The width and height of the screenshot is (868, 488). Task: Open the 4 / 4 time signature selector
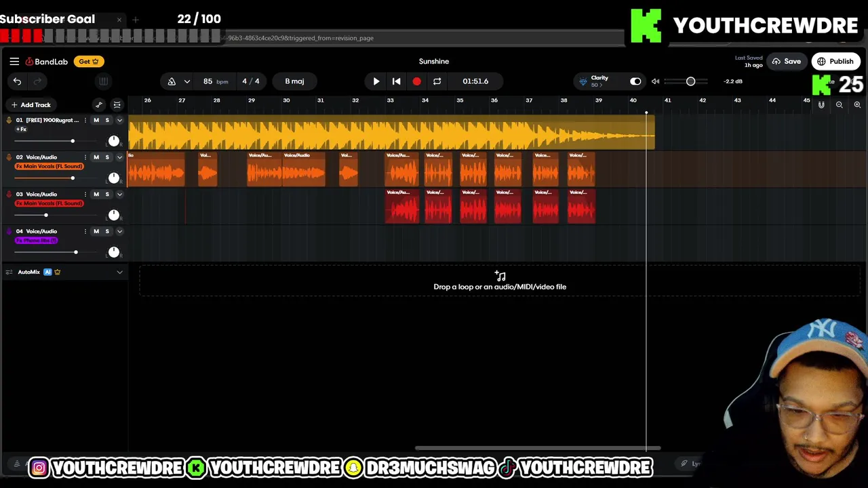[x=251, y=81]
